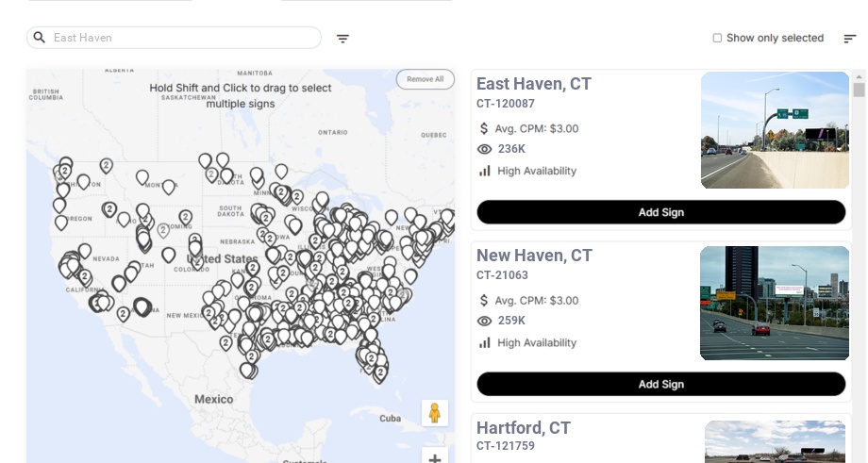Screen dimensions: 868x463
Task: Click the listings panel scrollbar thumb
Action: click(859, 90)
